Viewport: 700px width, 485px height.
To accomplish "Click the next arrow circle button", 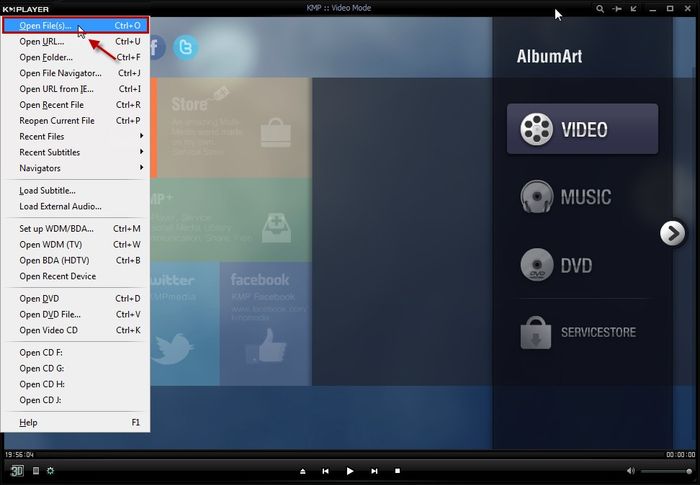I will click(672, 233).
